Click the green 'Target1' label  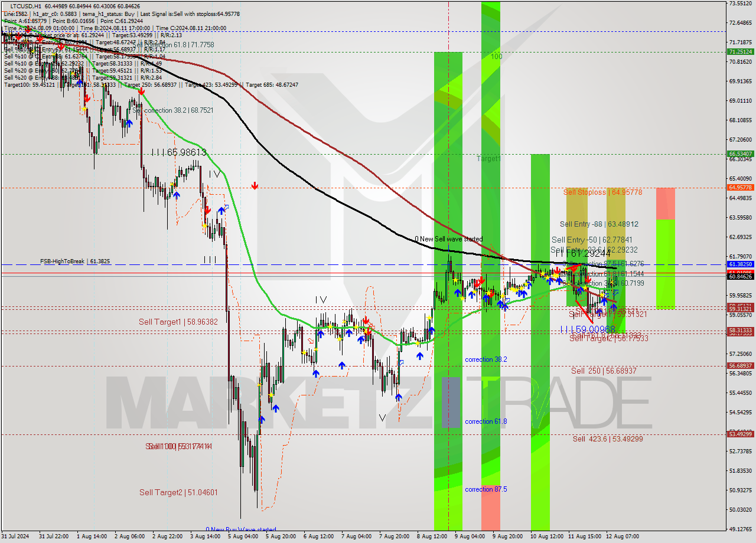489,159
